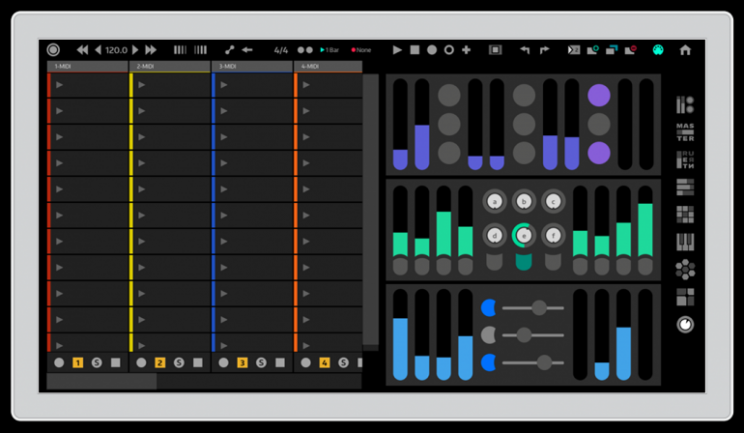Toggle the automation line icon
744x433 pixels.
[230, 50]
